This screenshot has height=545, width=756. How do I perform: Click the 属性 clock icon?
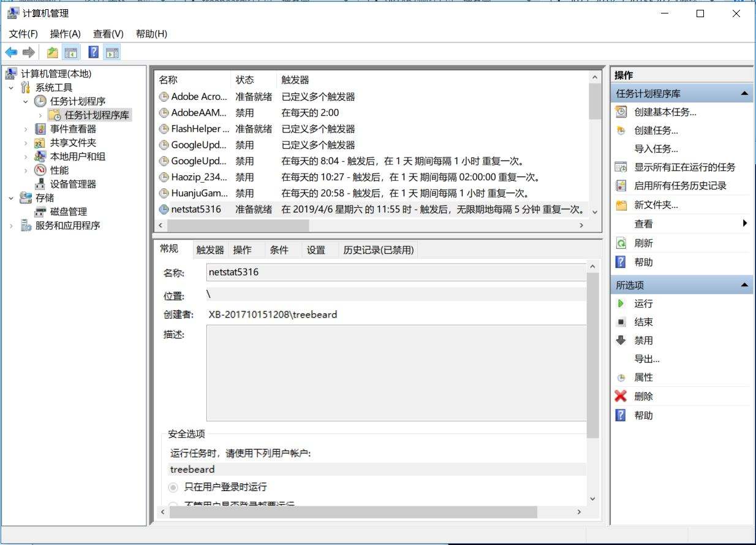click(x=621, y=378)
